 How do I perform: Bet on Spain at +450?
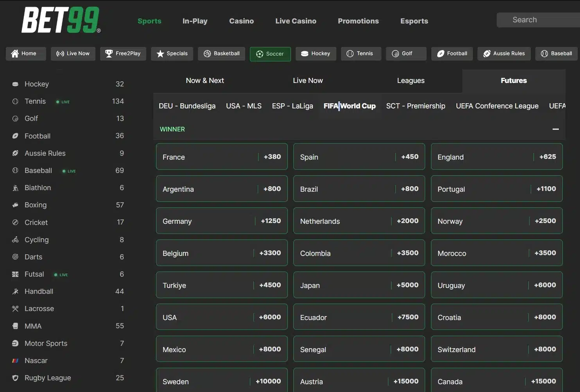pyautogui.click(x=359, y=156)
